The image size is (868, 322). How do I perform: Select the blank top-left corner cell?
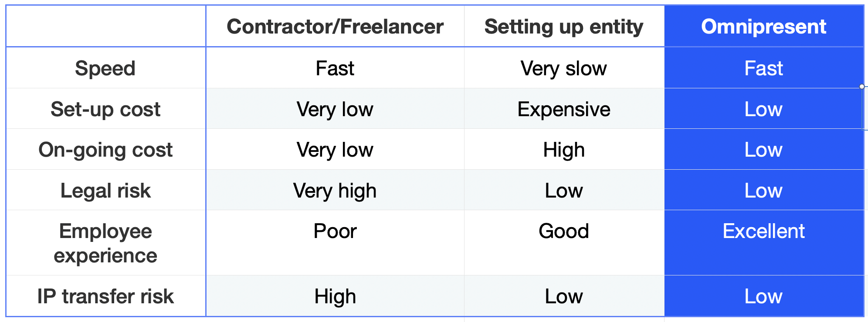[105, 26]
